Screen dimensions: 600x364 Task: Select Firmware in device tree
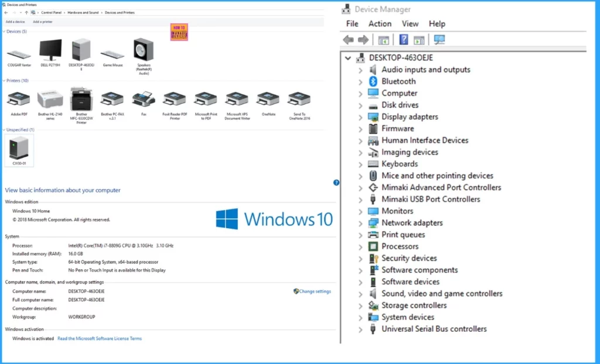(x=398, y=129)
